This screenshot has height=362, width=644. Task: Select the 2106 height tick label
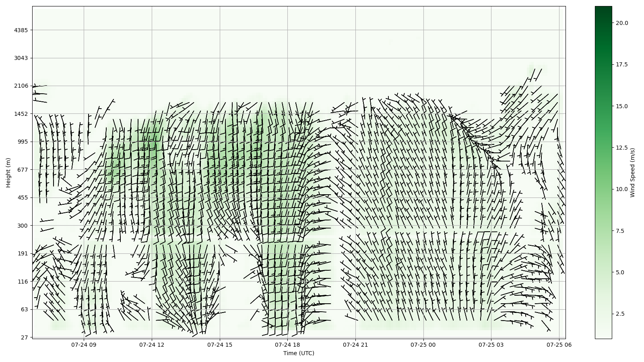pos(21,86)
